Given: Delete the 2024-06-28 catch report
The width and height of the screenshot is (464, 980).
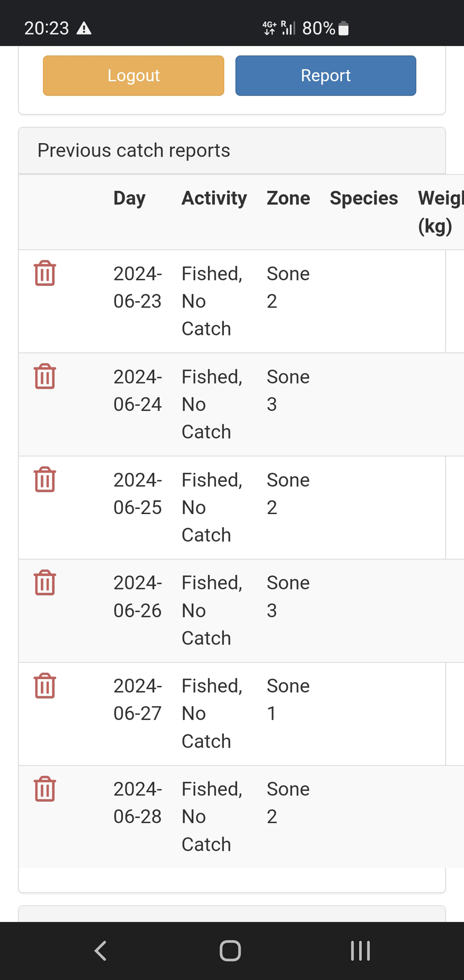Looking at the screenshot, I should click(x=45, y=789).
